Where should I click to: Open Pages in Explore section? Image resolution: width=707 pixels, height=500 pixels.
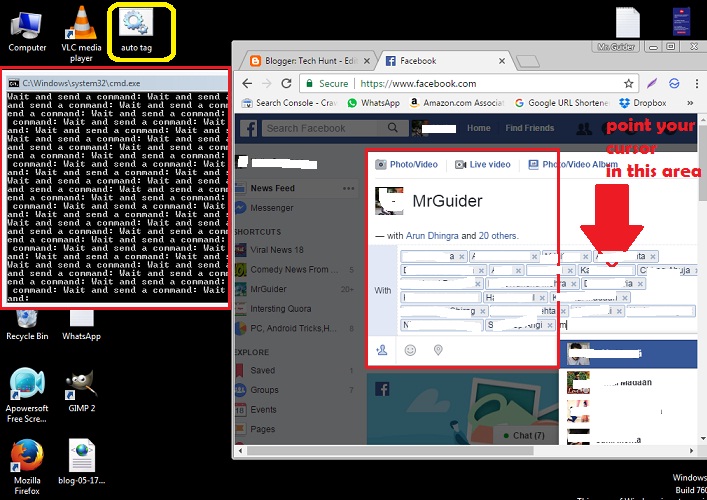click(x=262, y=429)
